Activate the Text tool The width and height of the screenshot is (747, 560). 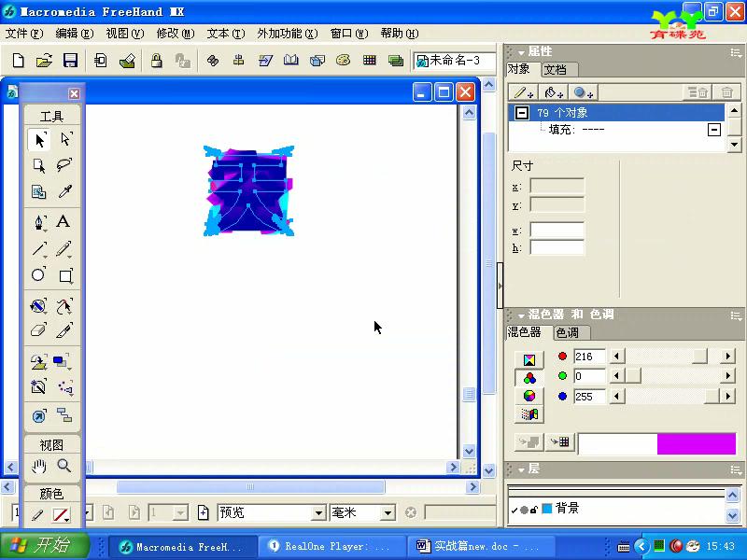pos(63,222)
